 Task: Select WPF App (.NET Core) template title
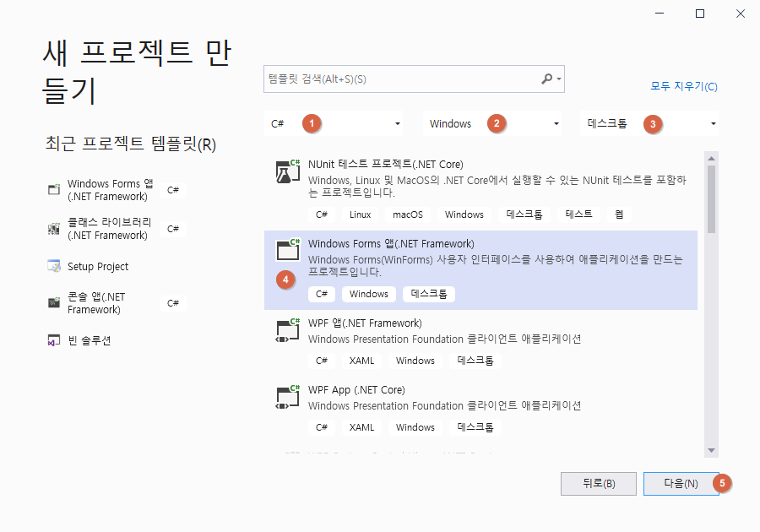point(356,390)
